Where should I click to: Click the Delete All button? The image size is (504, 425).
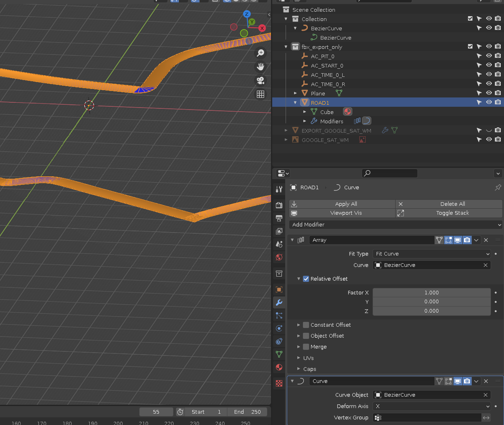point(449,204)
